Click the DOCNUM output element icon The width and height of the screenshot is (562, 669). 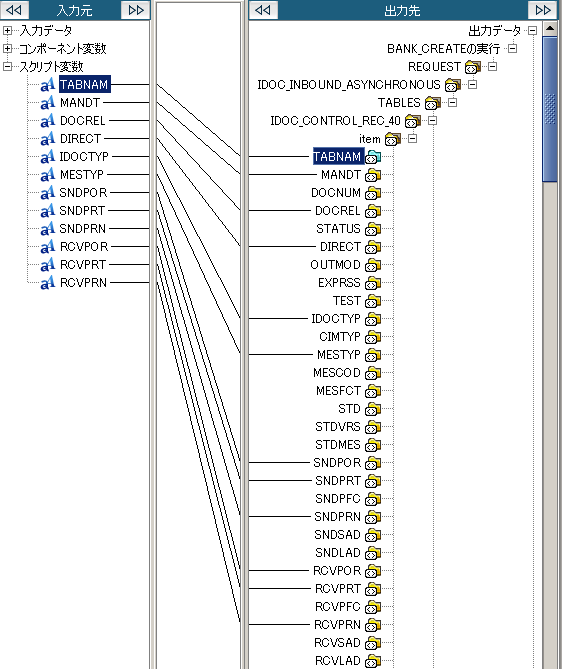tap(373, 193)
